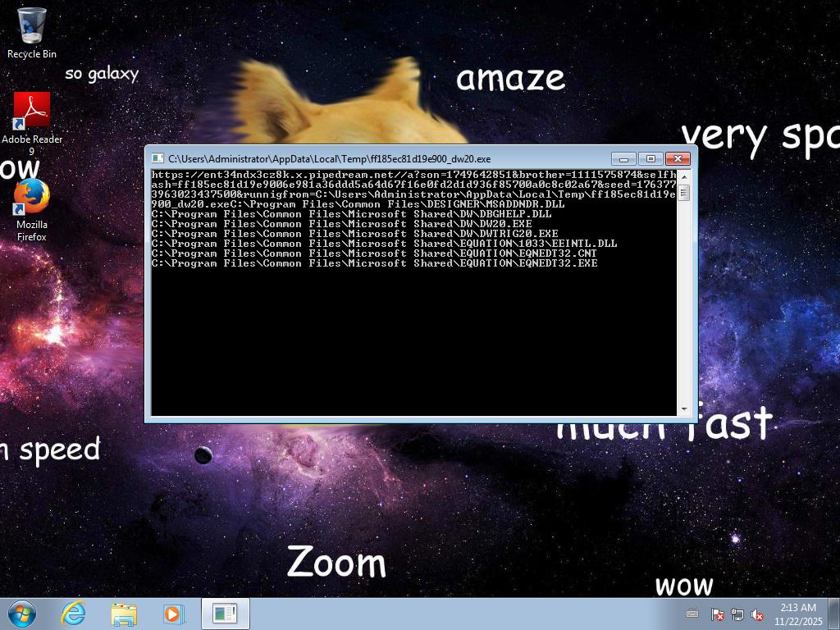Viewport: 840px width, 630px height.
Task: Click the network status tray icon
Action: point(737,614)
